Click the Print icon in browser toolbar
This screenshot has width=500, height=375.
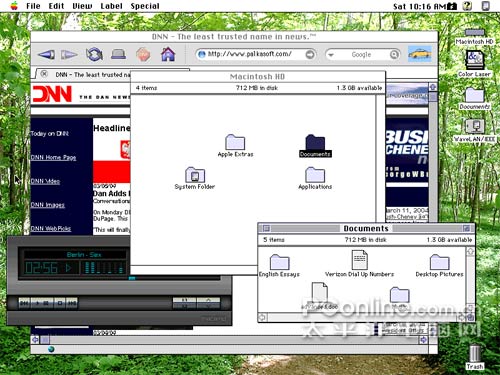118,54
